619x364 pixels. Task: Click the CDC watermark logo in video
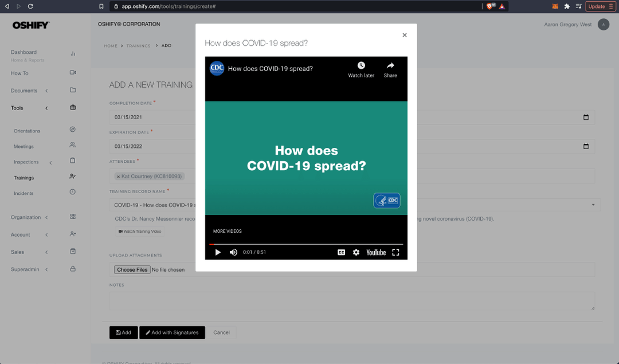pos(387,200)
